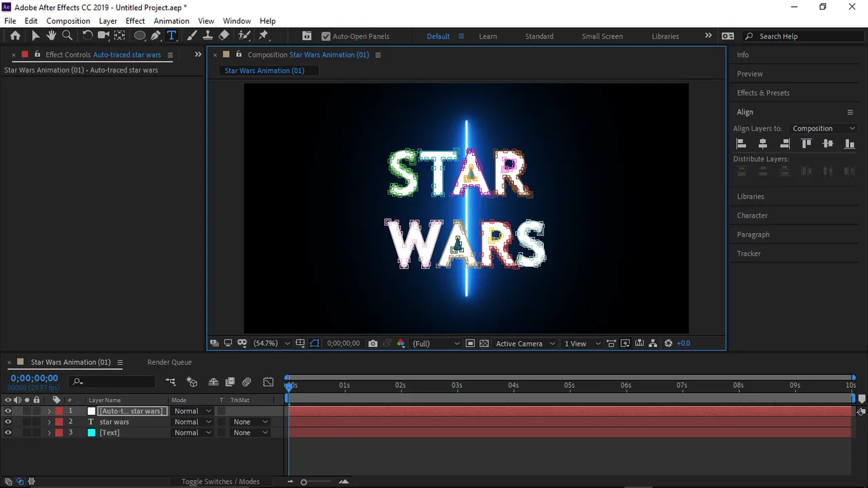868x488 pixels.
Task: Select the Clone Stamp tool
Action: click(x=208, y=36)
